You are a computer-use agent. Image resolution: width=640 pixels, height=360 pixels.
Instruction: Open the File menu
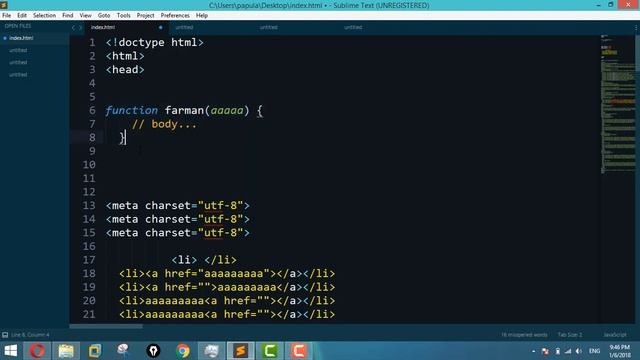click(x=7, y=16)
